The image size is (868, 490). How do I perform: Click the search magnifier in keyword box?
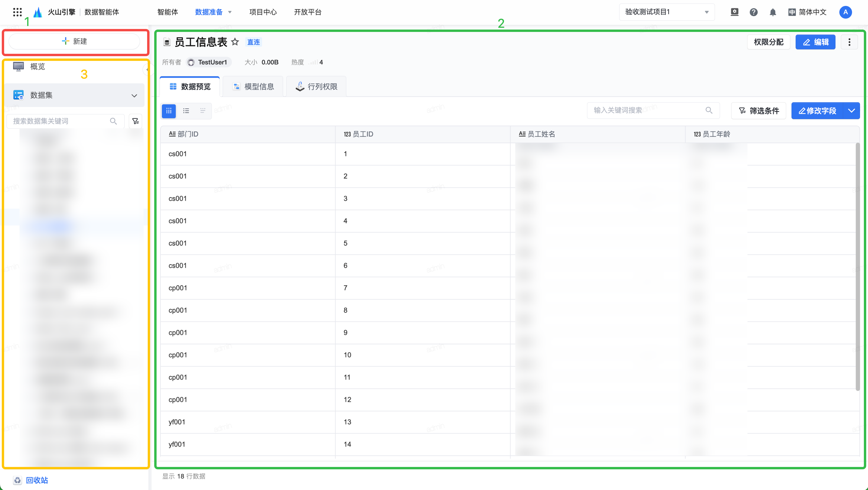coord(709,110)
